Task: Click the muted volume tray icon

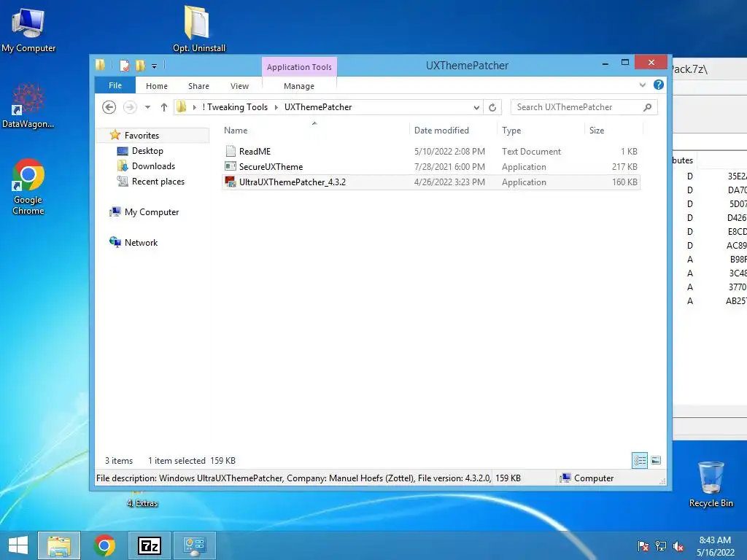Action: coord(678,546)
